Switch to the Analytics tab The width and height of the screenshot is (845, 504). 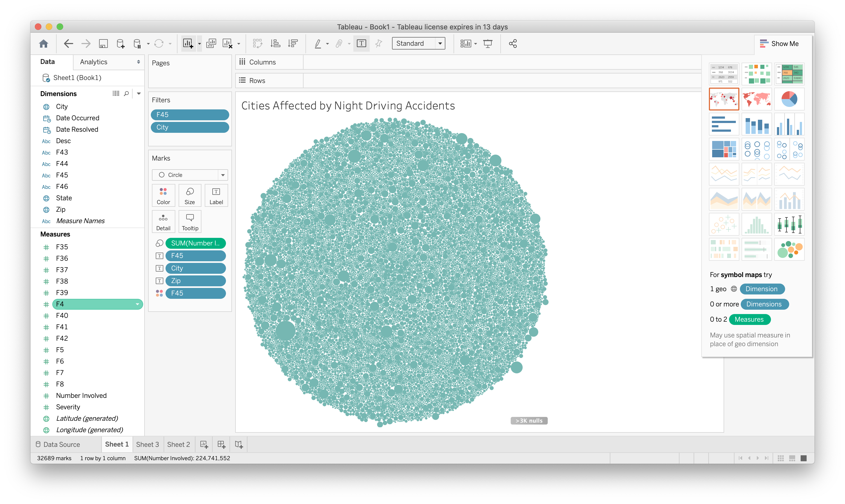click(94, 62)
